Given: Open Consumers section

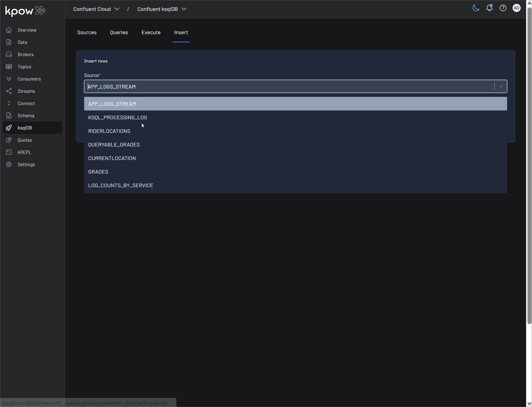Looking at the screenshot, I should click(29, 79).
